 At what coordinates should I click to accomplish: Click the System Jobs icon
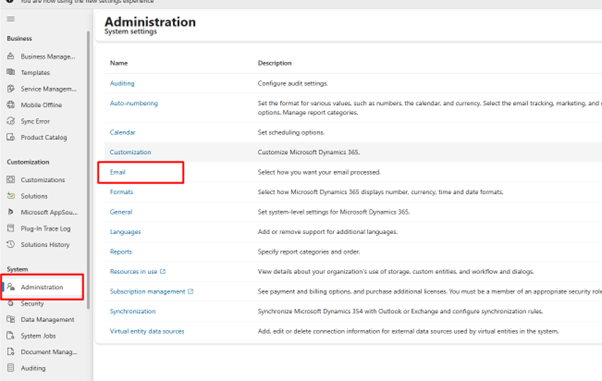coord(11,335)
